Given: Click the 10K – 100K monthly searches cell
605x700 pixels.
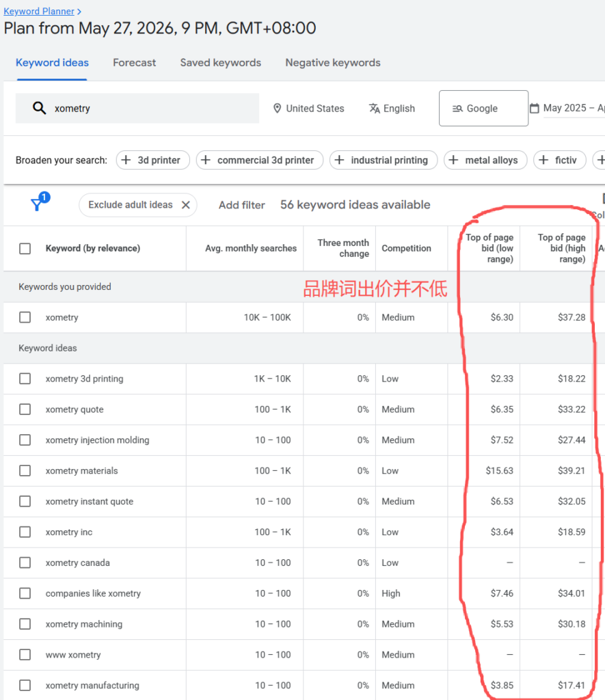Looking at the screenshot, I should (x=267, y=317).
